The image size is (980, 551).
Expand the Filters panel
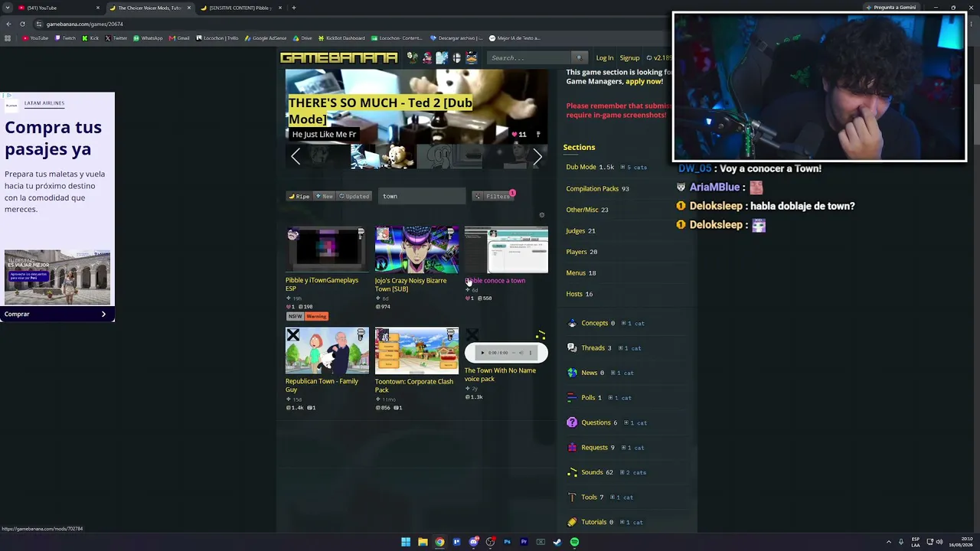pos(493,196)
